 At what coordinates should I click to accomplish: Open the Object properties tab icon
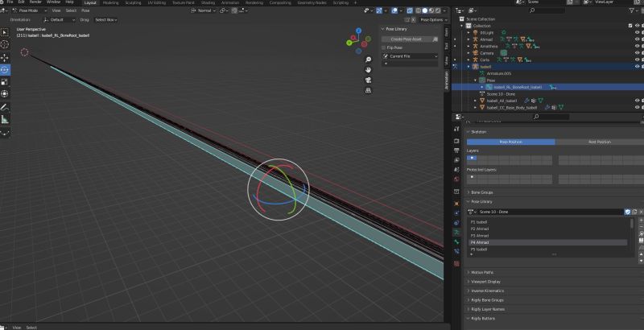tap(456, 204)
